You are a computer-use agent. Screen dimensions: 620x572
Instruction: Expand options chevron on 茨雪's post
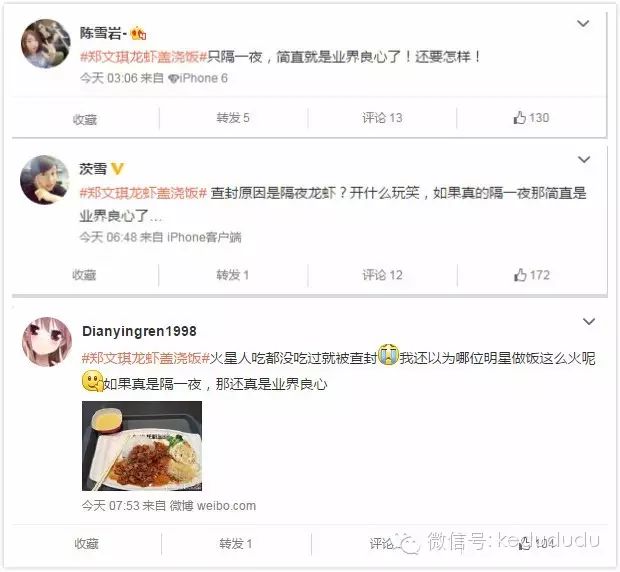click(584, 159)
